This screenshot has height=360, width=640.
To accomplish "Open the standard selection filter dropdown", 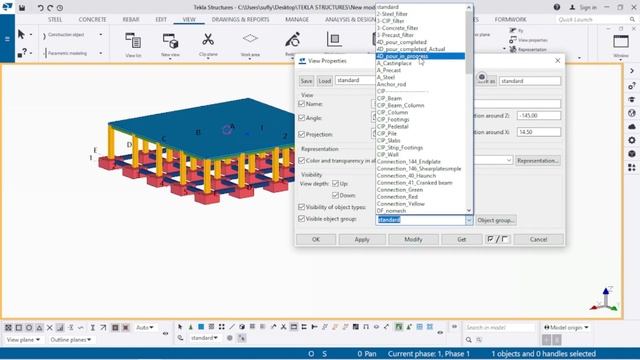I will click(x=204, y=338).
